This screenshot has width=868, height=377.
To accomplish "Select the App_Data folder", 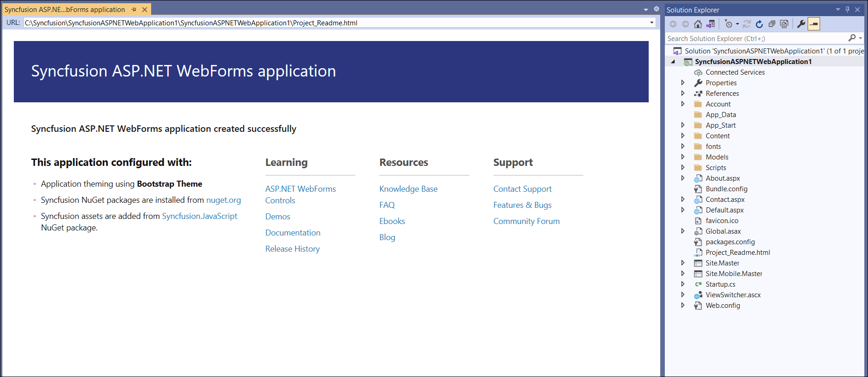I will 721,115.
